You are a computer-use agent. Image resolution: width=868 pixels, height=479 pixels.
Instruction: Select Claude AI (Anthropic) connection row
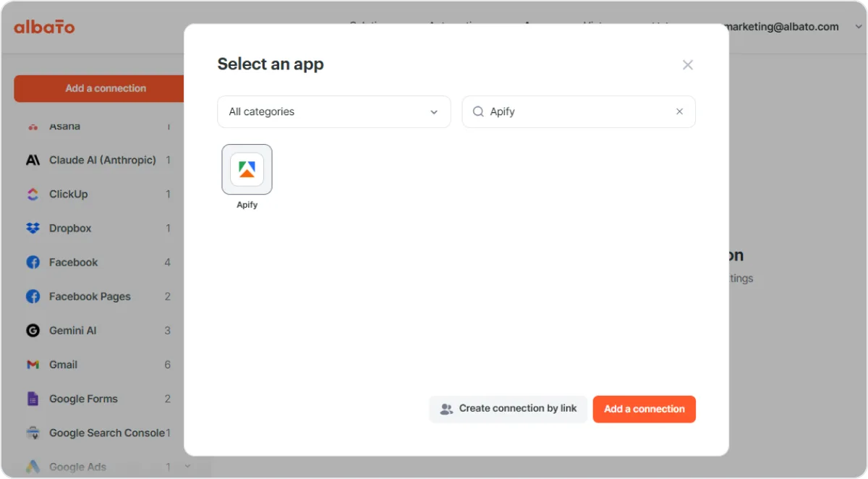point(99,161)
